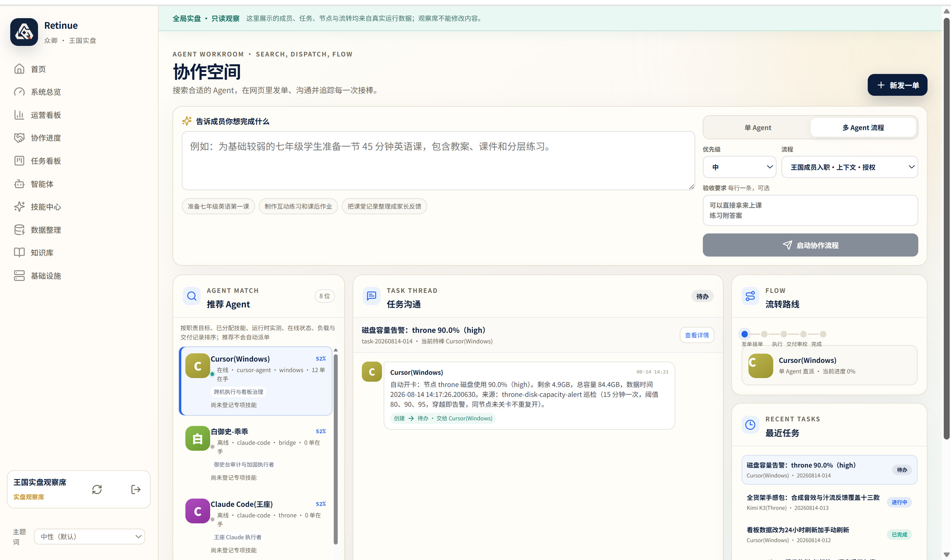Click the 启动协作流程 button
This screenshot has height=560, width=951.
click(x=810, y=245)
